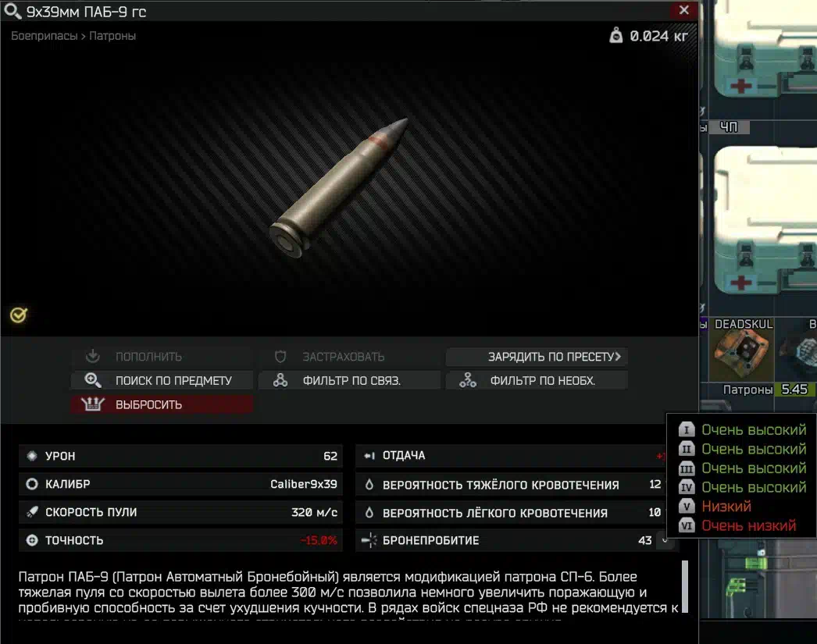This screenshot has height=644, width=817.
Task: Click the КАЛИБР ring icon
Action: (32, 484)
